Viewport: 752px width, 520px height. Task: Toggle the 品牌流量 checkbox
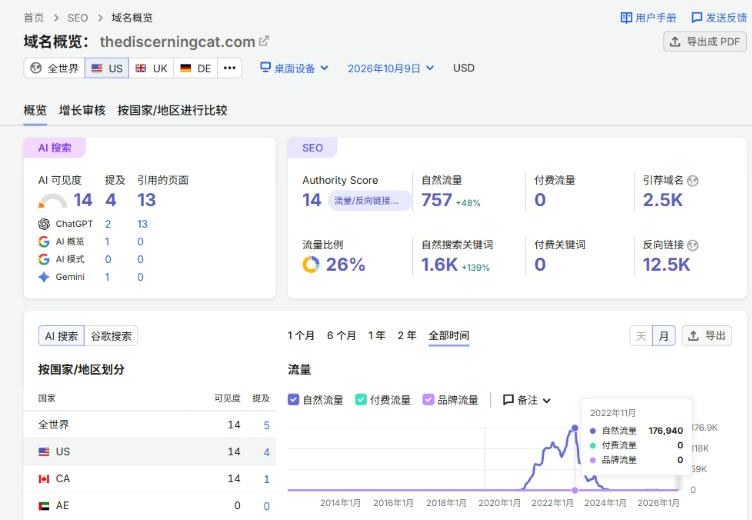[x=428, y=400]
